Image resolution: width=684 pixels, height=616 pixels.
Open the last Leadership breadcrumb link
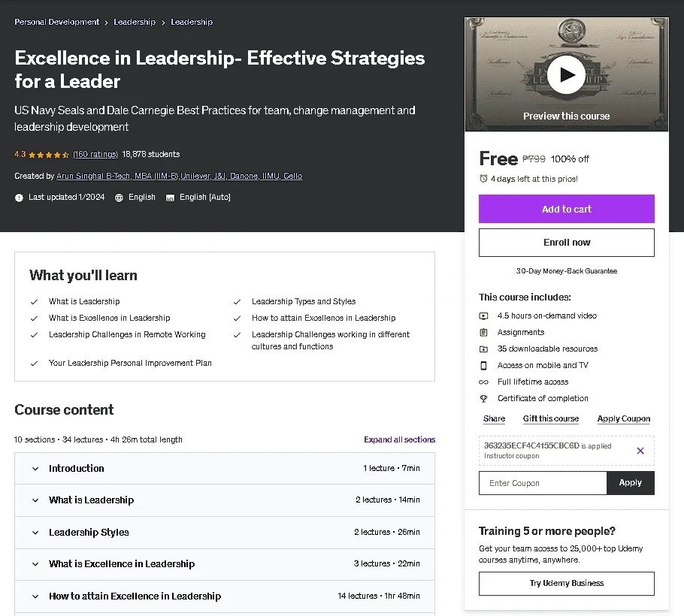192,22
